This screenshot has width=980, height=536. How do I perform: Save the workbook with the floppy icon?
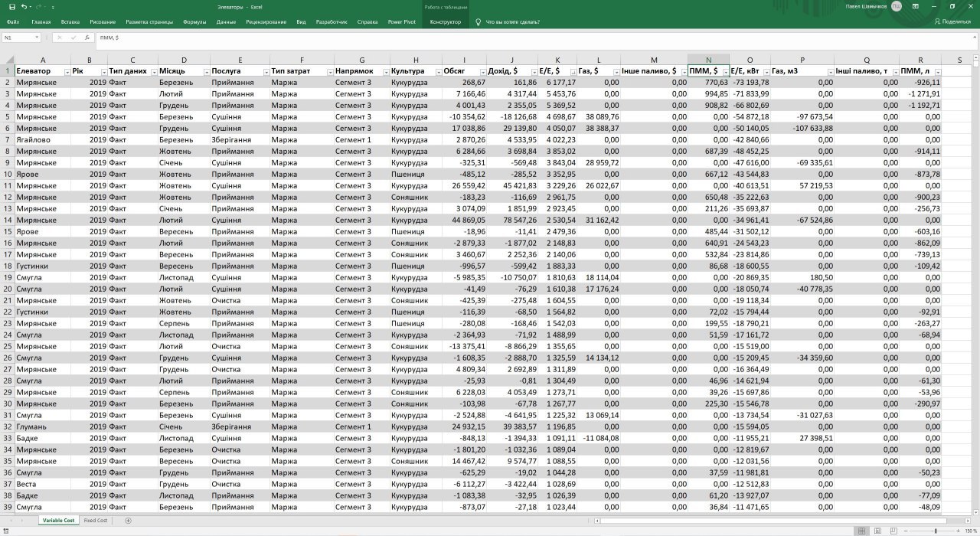11,6
